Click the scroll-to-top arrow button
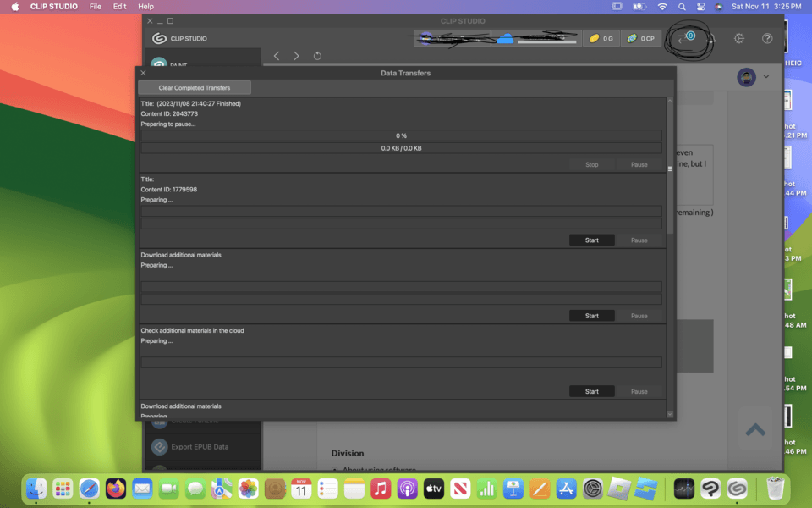This screenshot has height=508, width=812. (755, 430)
